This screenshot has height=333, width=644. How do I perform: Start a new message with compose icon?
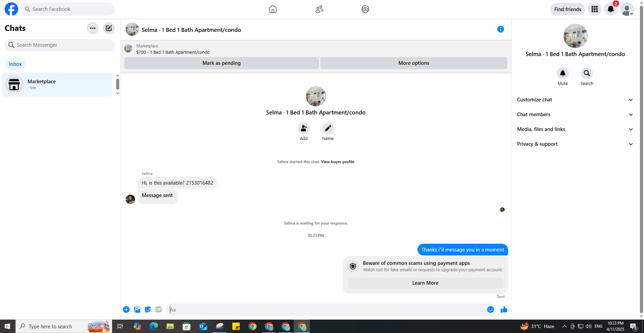(x=109, y=28)
